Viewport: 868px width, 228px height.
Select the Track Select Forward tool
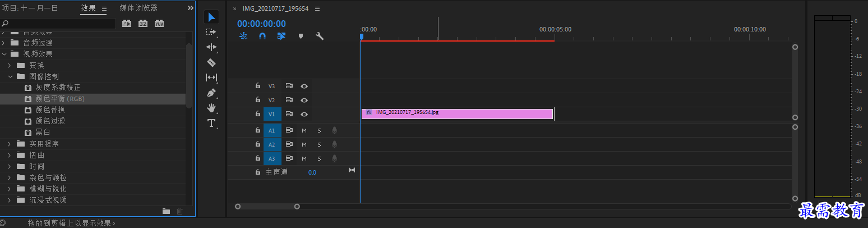tap(211, 32)
